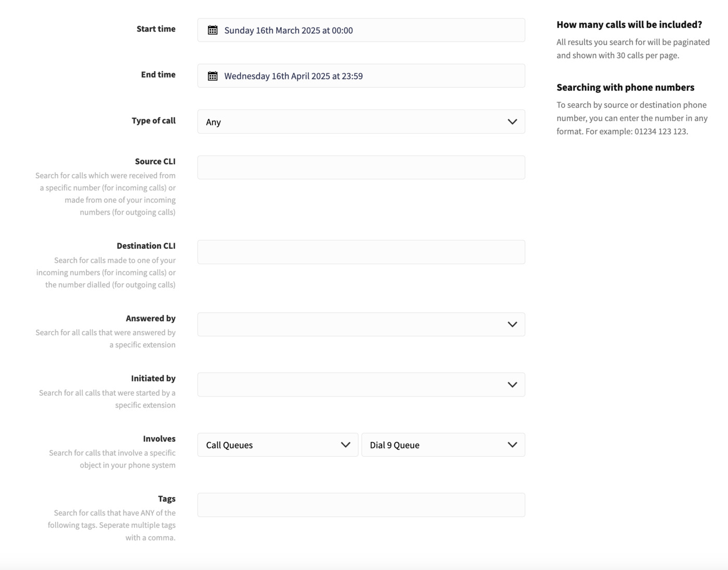This screenshot has height=570, width=728.
Task: Click into the Tags input box
Action: click(x=361, y=505)
